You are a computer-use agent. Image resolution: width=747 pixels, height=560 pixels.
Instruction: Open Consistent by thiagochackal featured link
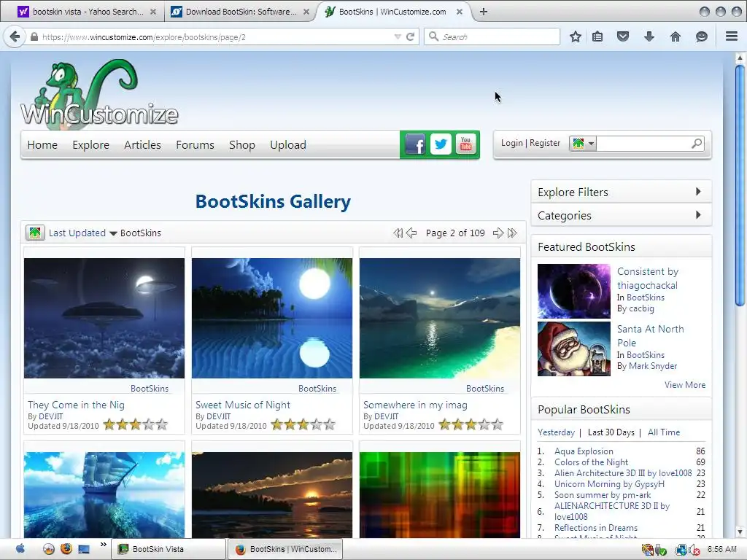click(x=648, y=278)
